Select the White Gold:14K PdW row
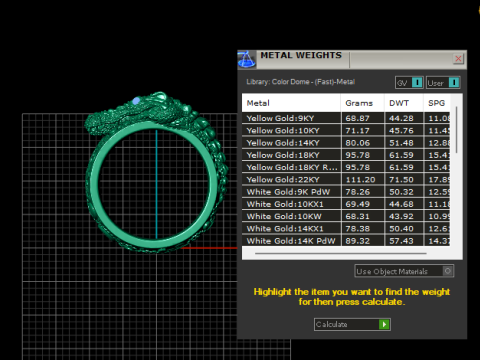This screenshot has width=480, height=360. [346, 241]
